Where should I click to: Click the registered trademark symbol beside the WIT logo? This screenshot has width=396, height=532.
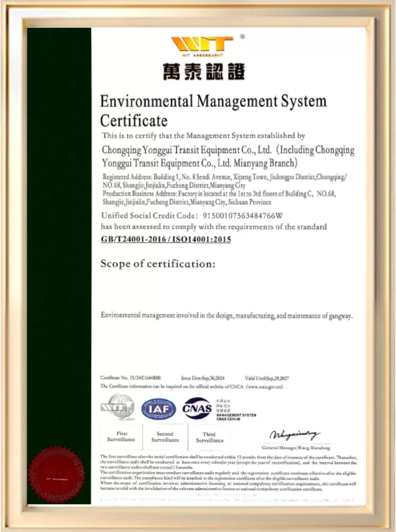[242, 37]
